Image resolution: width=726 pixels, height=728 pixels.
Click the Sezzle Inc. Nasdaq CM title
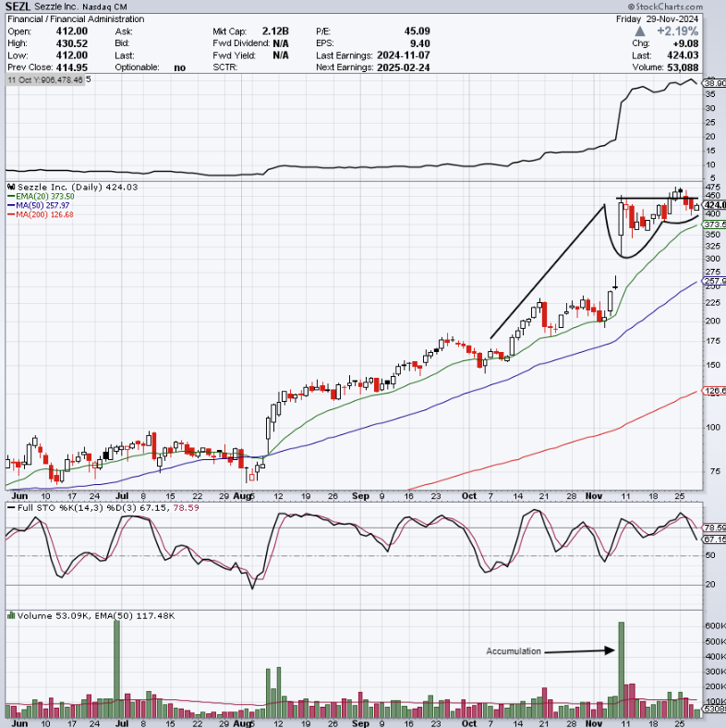click(x=80, y=7)
